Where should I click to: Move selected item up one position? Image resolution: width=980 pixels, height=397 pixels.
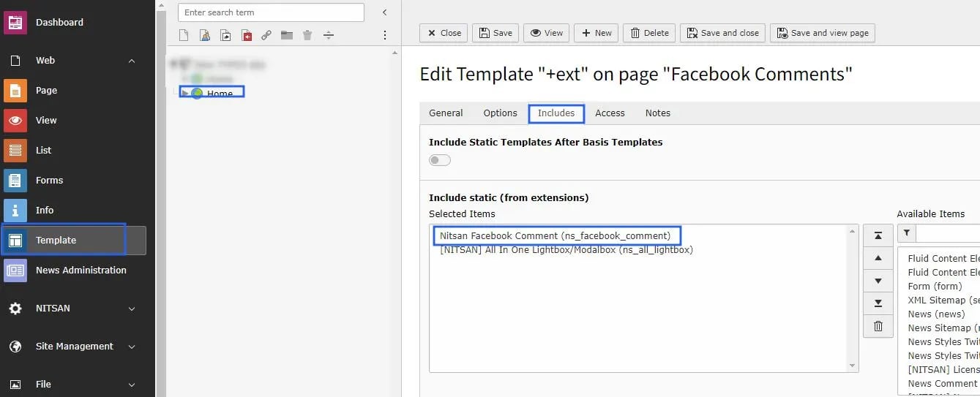pyautogui.click(x=878, y=258)
